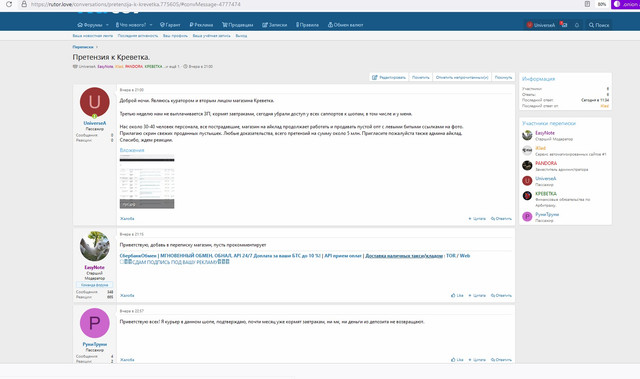Open the Записки navigation item

point(275,25)
